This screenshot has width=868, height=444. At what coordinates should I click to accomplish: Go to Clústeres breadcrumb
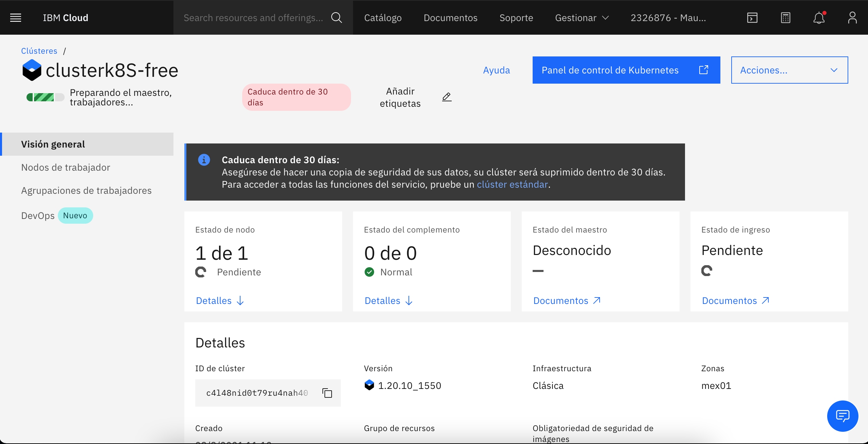pyautogui.click(x=39, y=51)
